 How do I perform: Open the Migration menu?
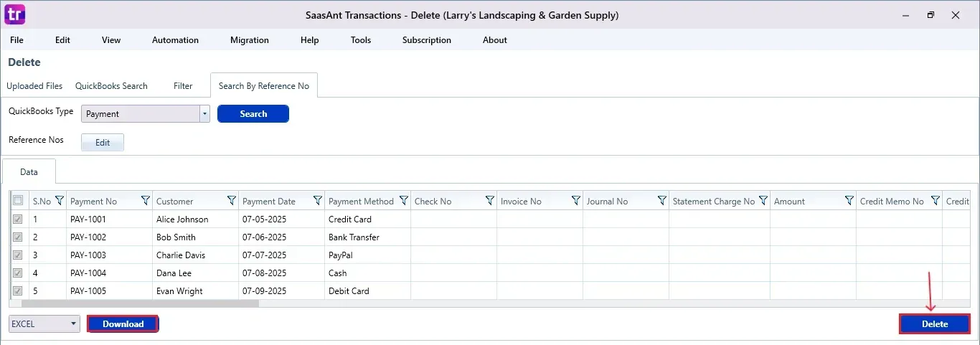tap(250, 40)
